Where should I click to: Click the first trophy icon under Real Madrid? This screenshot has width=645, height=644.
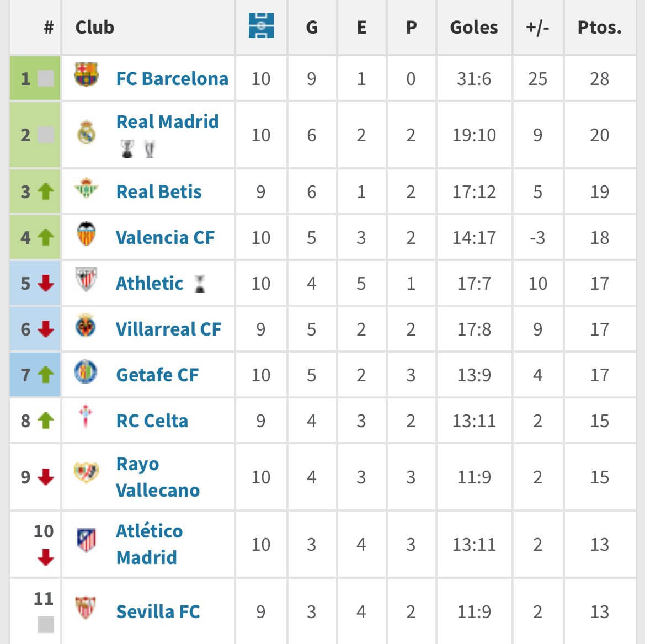[127, 148]
